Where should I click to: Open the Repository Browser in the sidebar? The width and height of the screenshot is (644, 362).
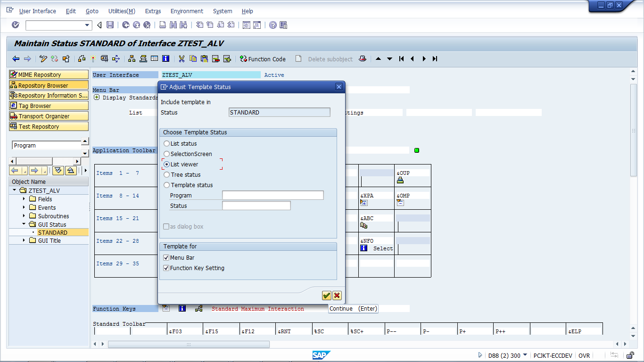coord(49,85)
